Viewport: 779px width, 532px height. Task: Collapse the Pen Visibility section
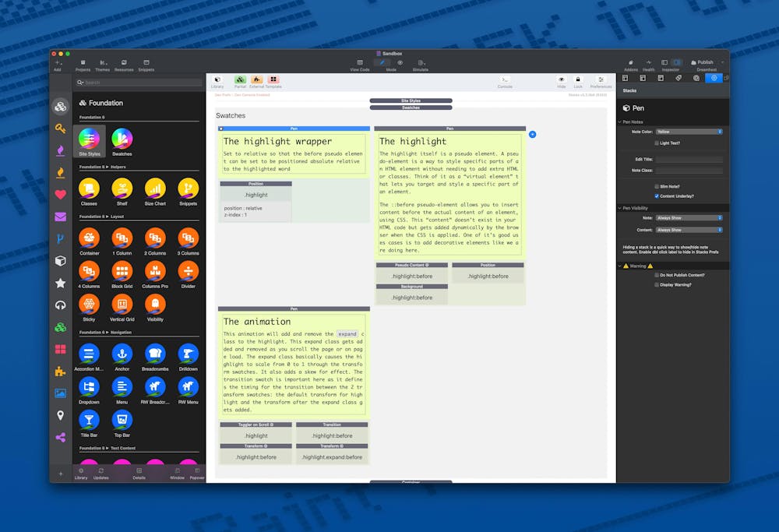pyautogui.click(x=620, y=208)
